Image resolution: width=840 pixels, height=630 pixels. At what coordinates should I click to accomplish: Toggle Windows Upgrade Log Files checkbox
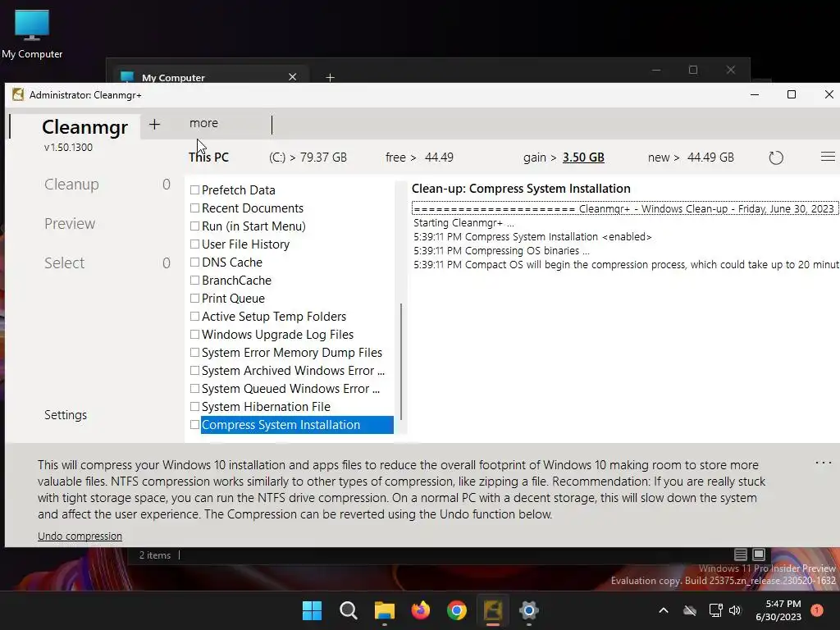(x=195, y=335)
